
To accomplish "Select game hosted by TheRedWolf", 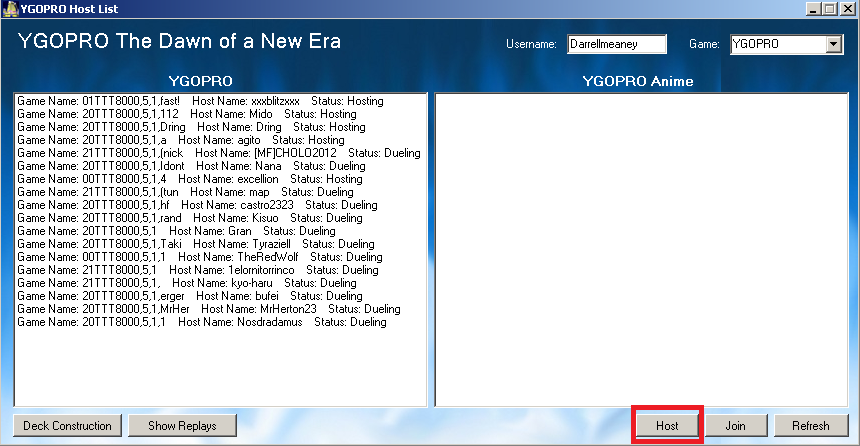I will 220,257.
